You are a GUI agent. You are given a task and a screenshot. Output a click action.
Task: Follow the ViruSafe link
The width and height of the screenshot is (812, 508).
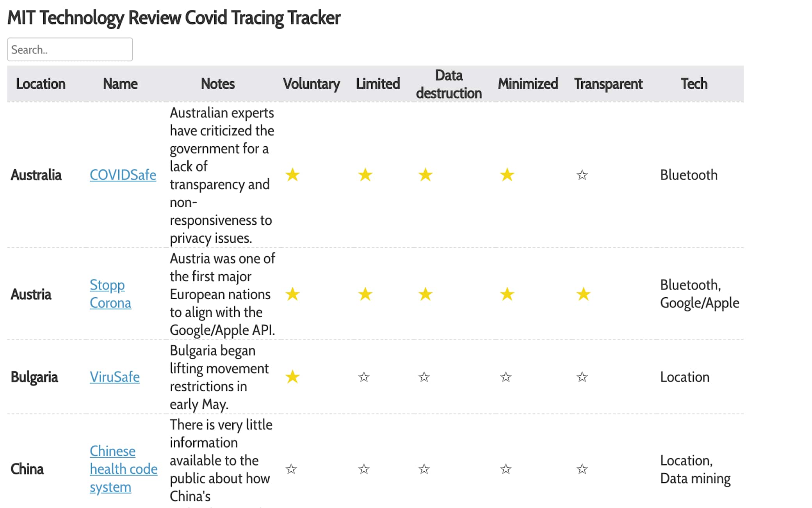115,377
